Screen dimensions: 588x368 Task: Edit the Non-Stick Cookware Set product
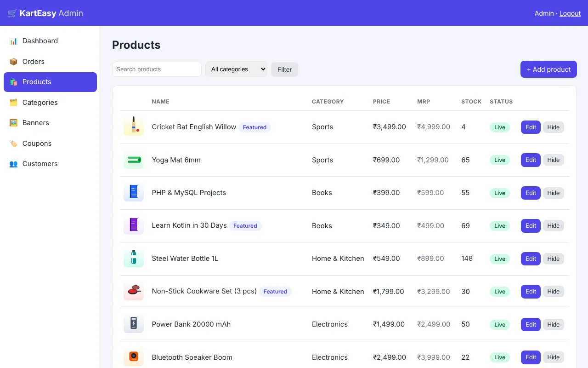click(x=531, y=292)
